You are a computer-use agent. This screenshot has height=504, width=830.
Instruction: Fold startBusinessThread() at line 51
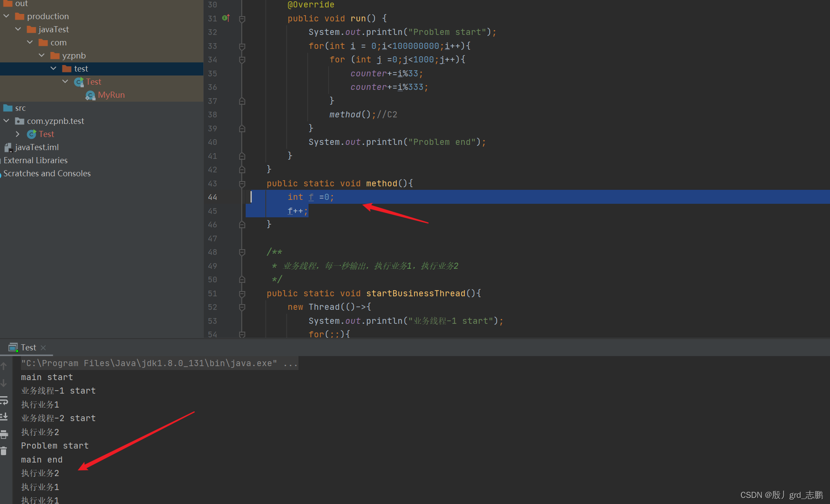tap(242, 294)
